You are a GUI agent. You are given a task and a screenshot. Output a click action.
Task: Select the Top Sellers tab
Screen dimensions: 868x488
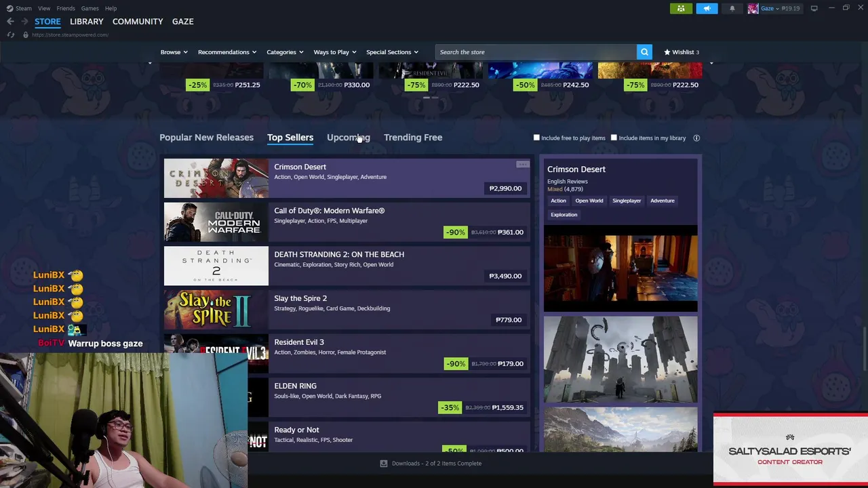tap(290, 138)
